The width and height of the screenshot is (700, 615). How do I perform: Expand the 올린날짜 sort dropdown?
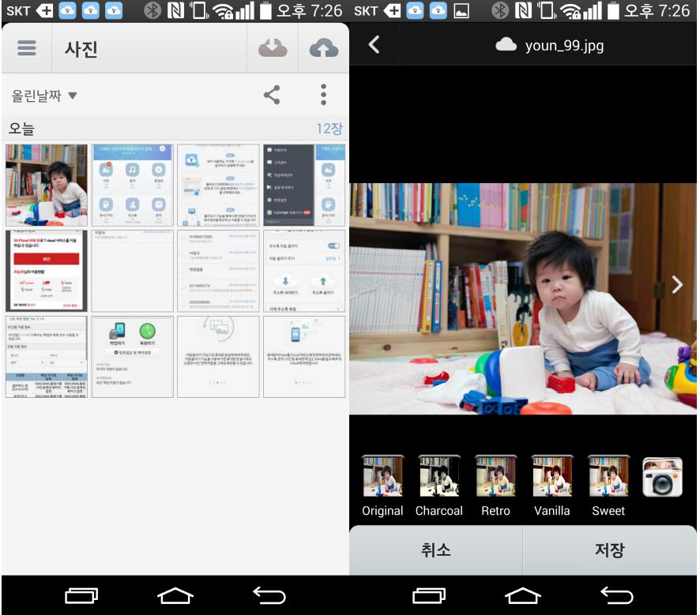tap(44, 96)
